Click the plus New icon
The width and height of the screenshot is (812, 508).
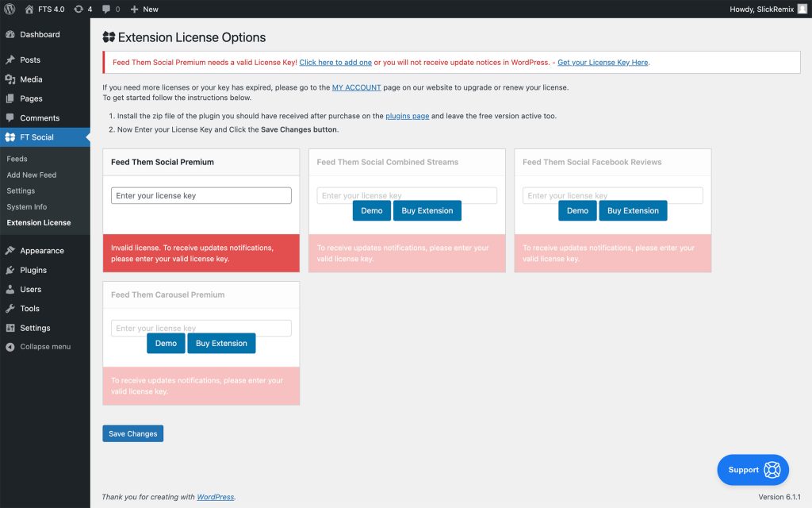coord(134,9)
